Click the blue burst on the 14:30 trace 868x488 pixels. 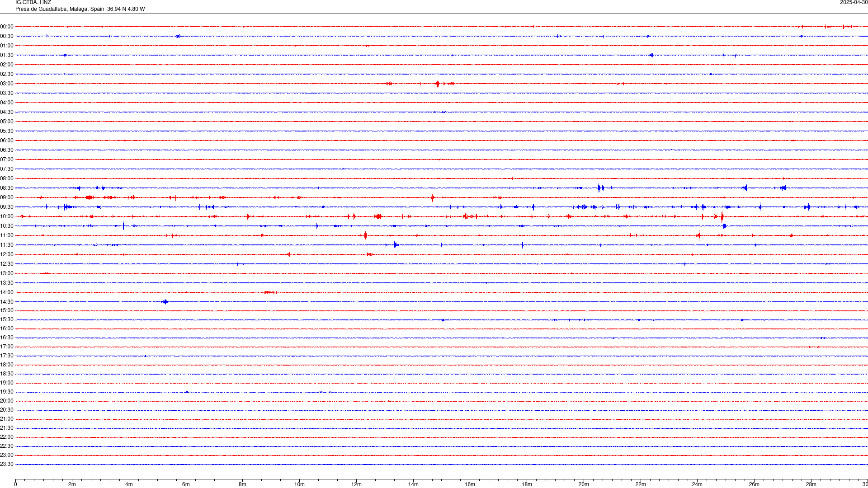click(x=165, y=302)
